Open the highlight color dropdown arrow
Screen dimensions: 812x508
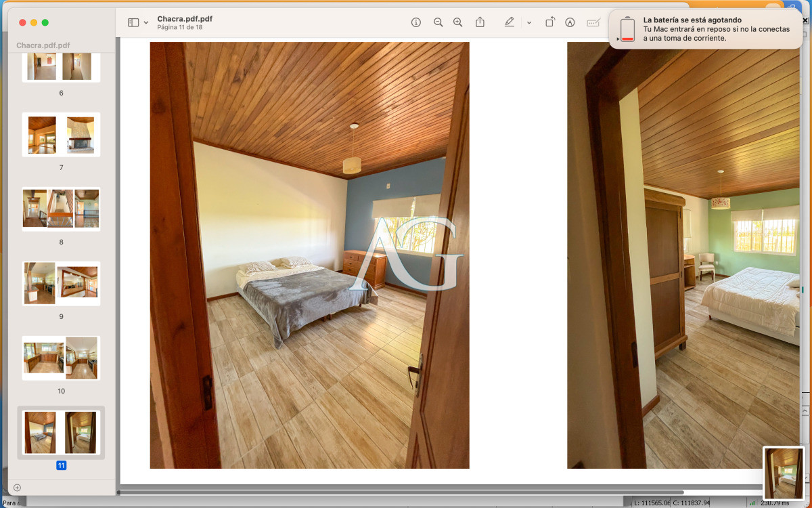529,23
